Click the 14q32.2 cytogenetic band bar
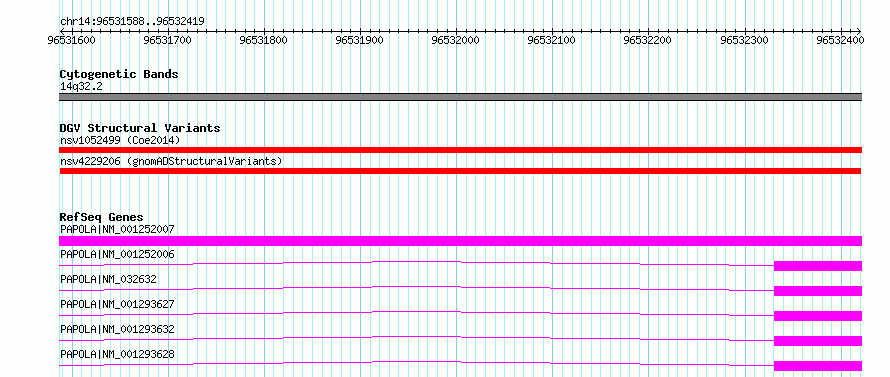This screenshot has width=890, height=377. [460, 97]
